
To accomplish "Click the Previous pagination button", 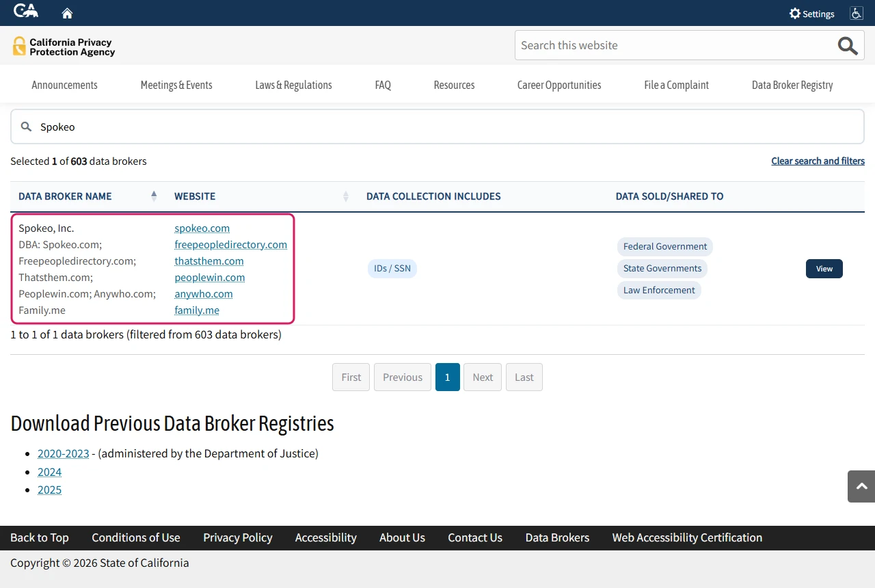I will 403,377.
